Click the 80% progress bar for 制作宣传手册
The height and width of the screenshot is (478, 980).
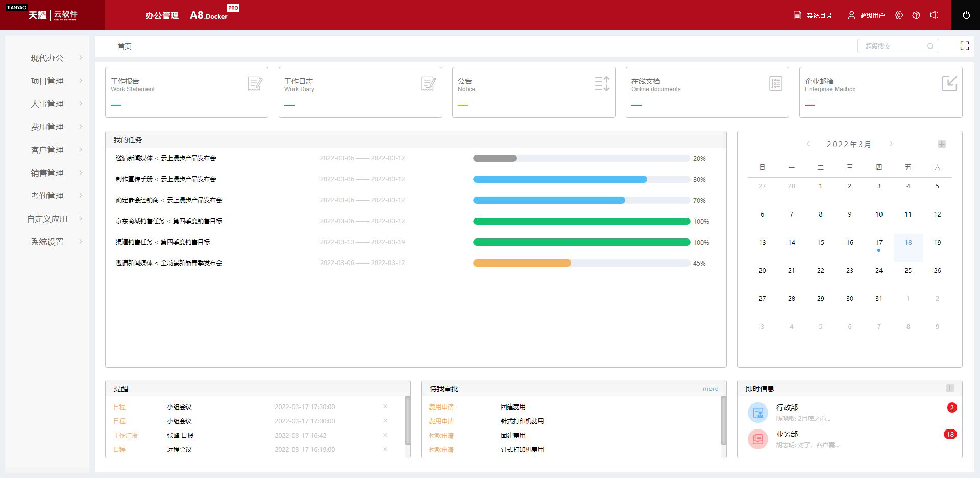581,179
